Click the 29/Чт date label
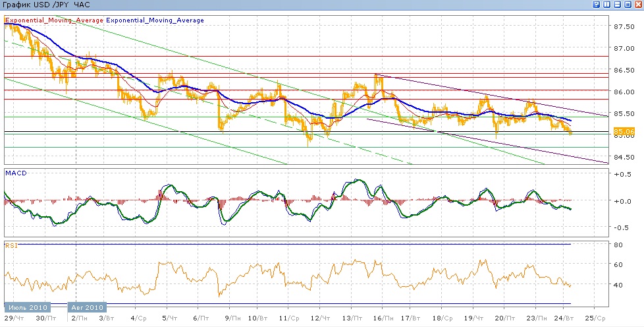This screenshot has height=327, width=644. pos(14,318)
